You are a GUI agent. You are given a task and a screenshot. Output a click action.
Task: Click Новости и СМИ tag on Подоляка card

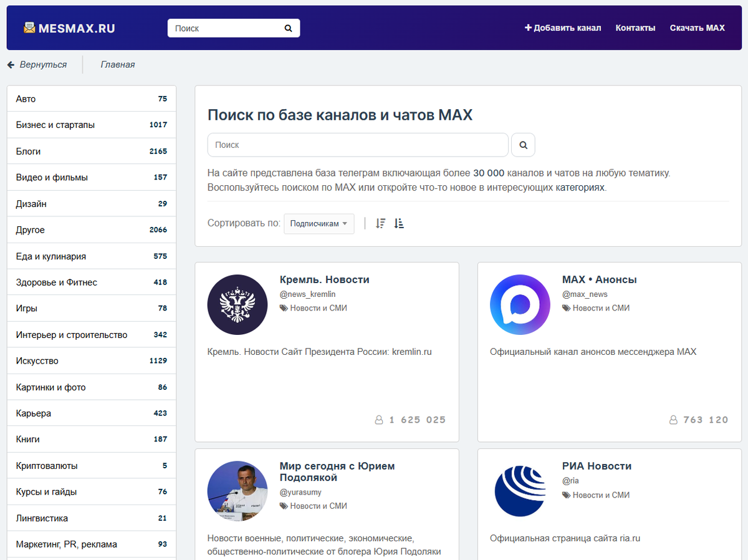319,506
